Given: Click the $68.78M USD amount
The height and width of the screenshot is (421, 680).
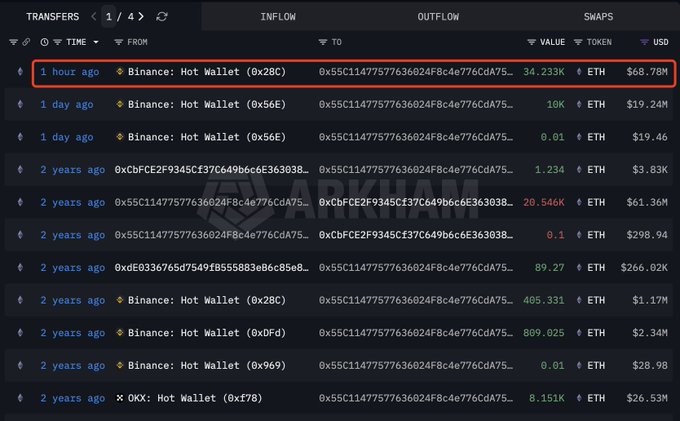Looking at the screenshot, I should coord(647,72).
